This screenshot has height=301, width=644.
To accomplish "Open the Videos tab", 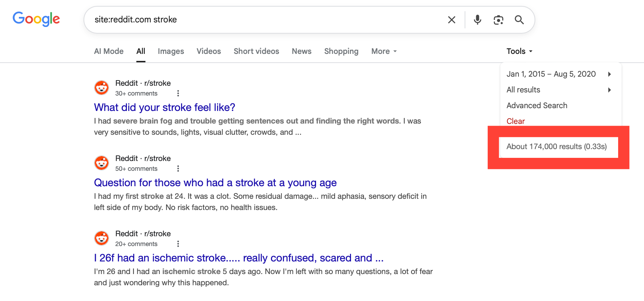I will point(209,51).
